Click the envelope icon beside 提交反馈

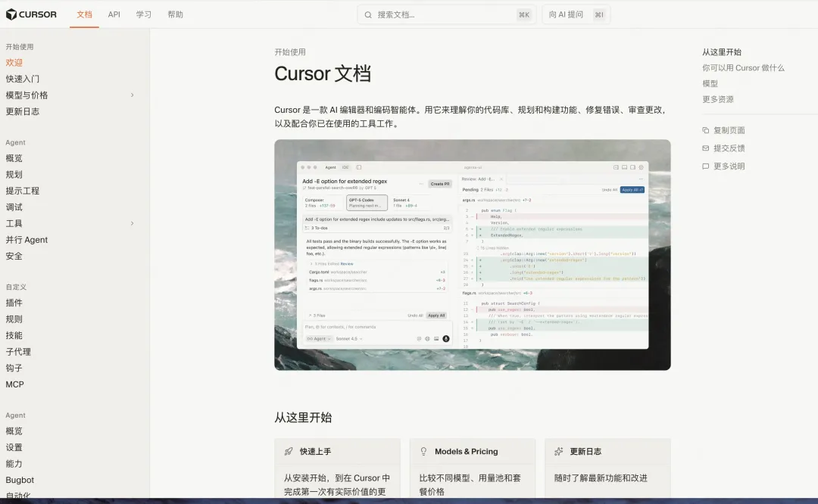coord(705,148)
